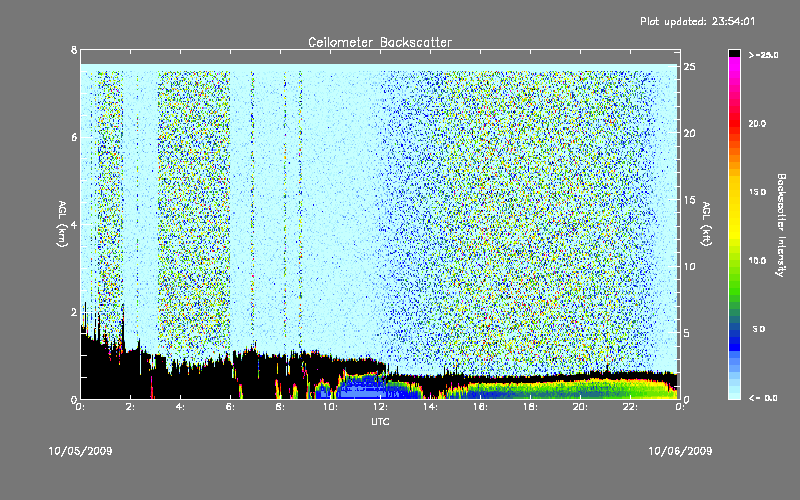Image resolution: width=800 pixels, height=500 pixels.
Task: Click the '10.0' colorbar label
Action: point(757,261)
